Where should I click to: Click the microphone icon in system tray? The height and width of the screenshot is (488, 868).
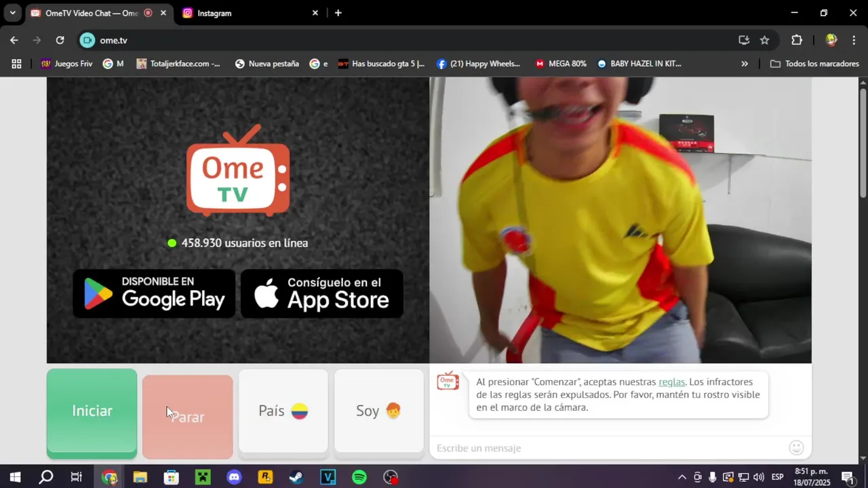[712, 477]
